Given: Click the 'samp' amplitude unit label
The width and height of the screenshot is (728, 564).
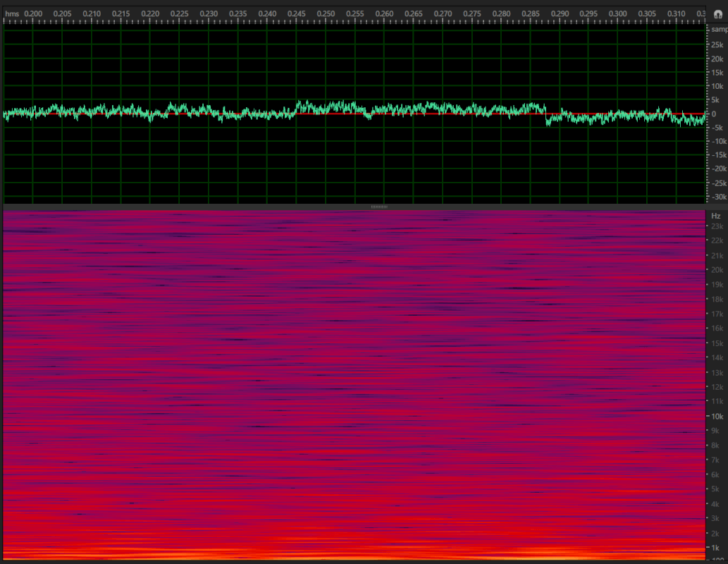Looking at the screenshot, I should tap(718, 29).
